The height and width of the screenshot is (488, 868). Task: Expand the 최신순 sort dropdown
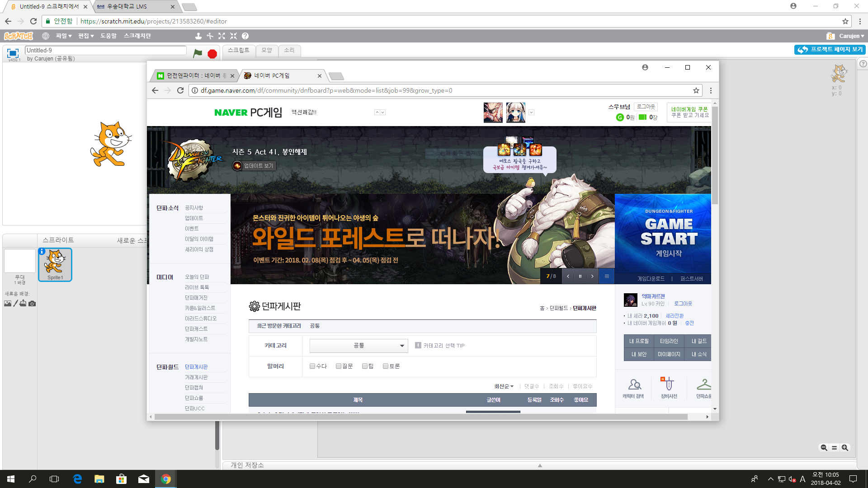pos(504,386)
